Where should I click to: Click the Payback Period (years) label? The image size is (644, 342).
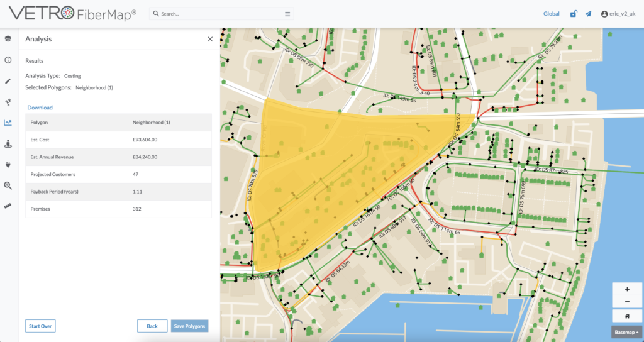54,192
